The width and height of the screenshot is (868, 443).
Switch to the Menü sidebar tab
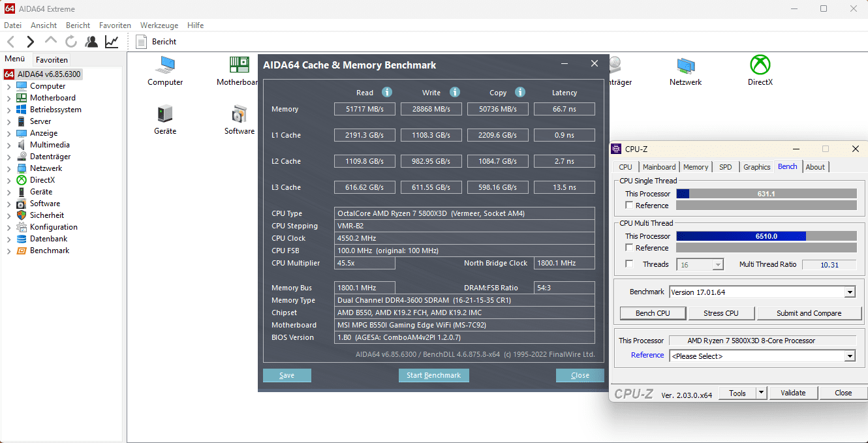pos(15,59)
